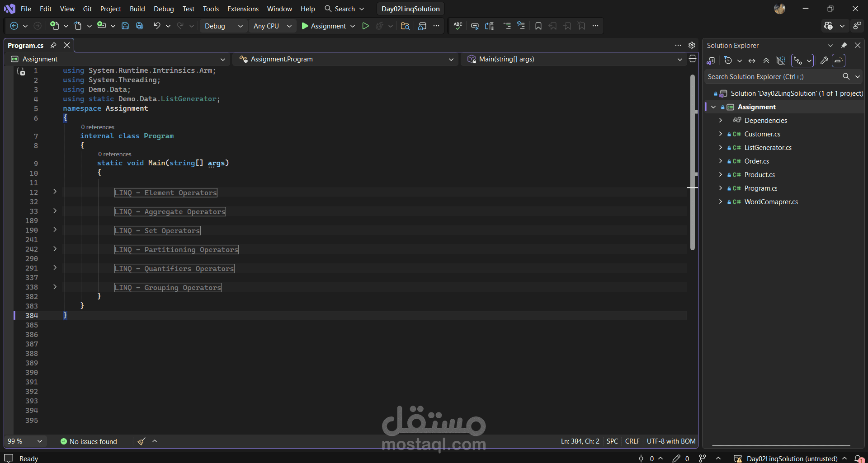The image size is (868, 463).
Task: Open the Assignment project navigation dropdown
Action: click(x=118, y=59)
